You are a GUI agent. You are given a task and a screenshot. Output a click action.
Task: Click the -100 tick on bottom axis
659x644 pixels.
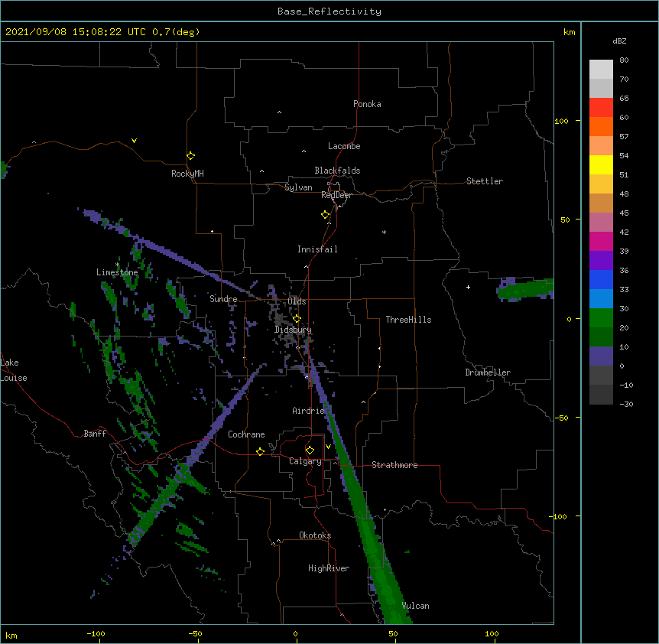click(96, 634)
